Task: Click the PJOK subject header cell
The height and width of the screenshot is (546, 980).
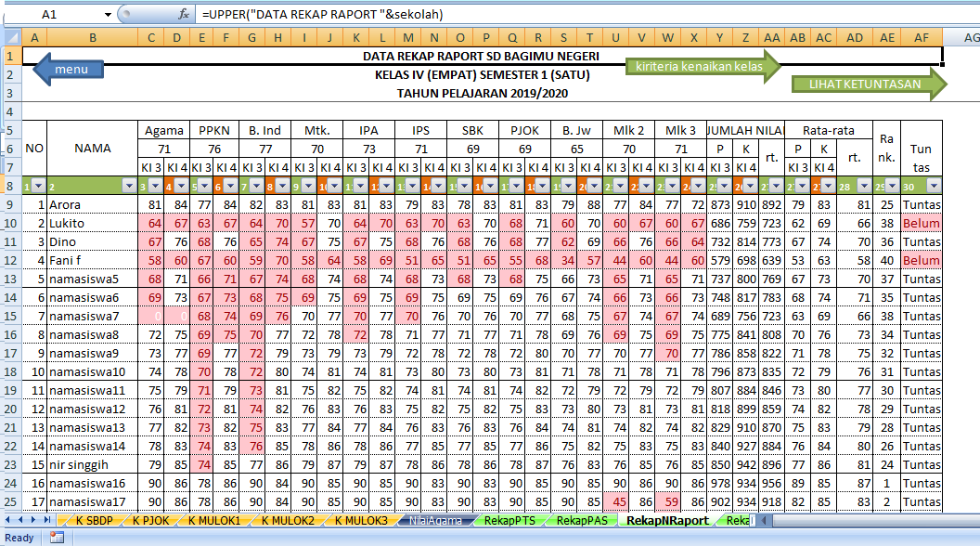Action: [525, 130]
